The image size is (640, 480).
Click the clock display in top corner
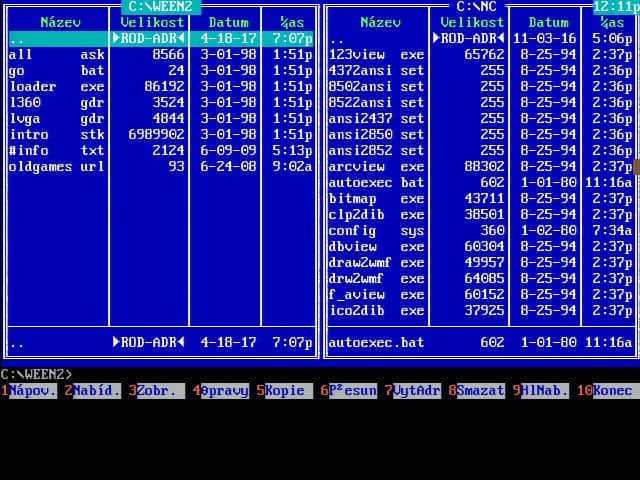coord(616,7)
